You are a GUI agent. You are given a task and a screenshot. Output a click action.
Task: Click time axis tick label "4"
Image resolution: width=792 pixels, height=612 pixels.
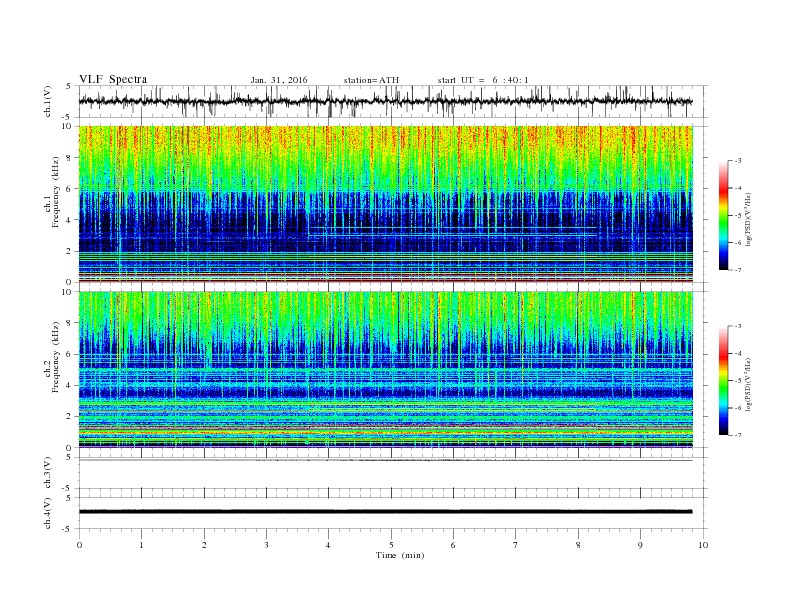pos(329,545)
